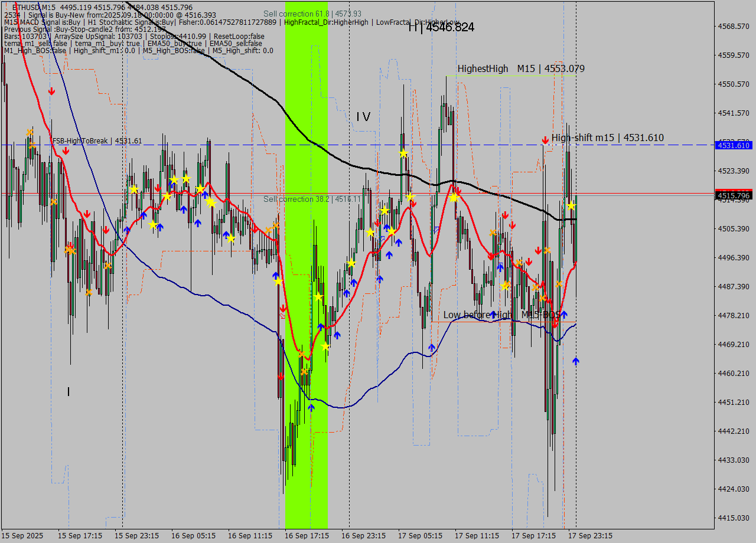Click the red arrow beside High-shift m15 label
Screen dimensions: 756x543
tap(545, 140)
